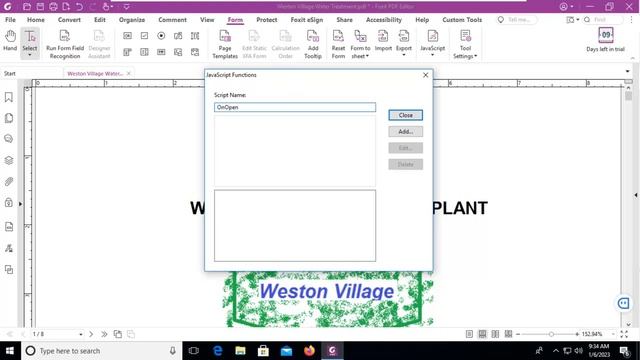Click the Tell me search box
This screenshot has height=360, width=640.
coord(516,20)
